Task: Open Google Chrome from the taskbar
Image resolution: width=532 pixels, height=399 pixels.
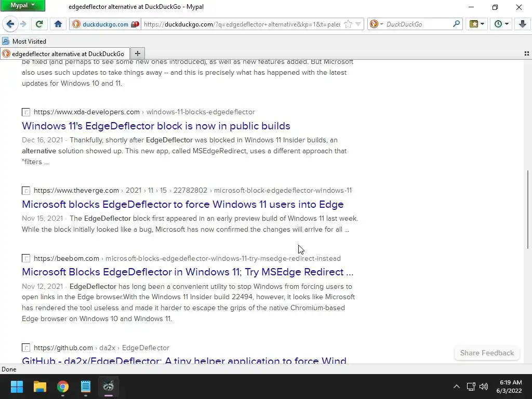Action: click(x=63, y=387)
